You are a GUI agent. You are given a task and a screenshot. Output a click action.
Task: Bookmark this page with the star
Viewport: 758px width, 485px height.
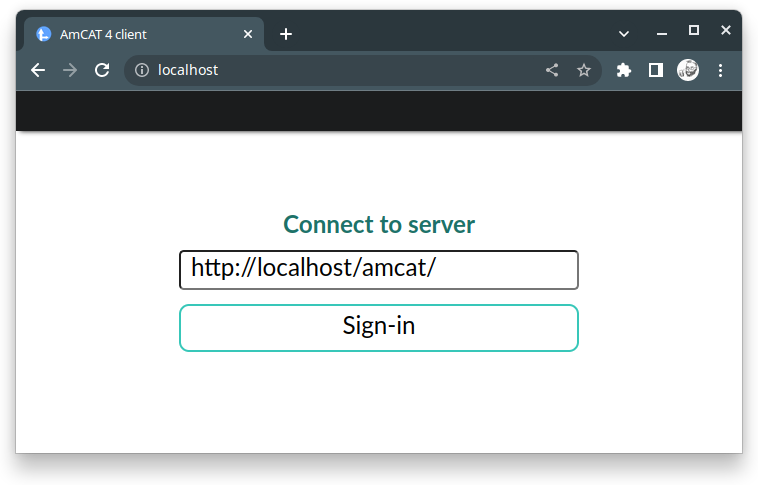pyautogui.click(x=584, y=70)
